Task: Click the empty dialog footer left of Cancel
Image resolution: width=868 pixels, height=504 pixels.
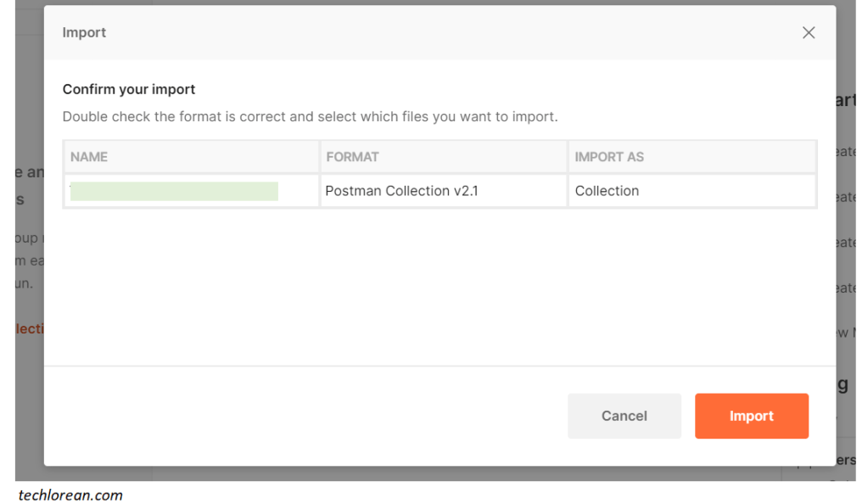Action: click(x=297, y=416)
